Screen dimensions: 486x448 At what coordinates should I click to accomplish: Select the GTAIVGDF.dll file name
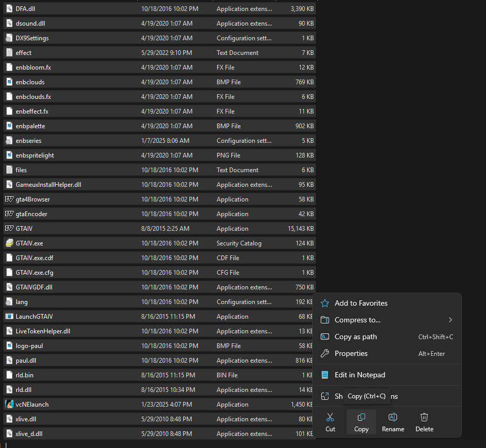click(x=34, y=287)
